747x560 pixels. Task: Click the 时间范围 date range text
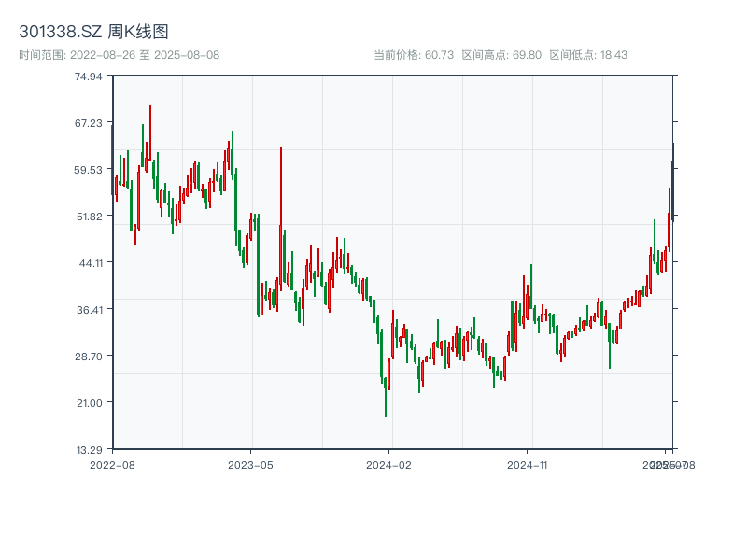pos(119,55)
